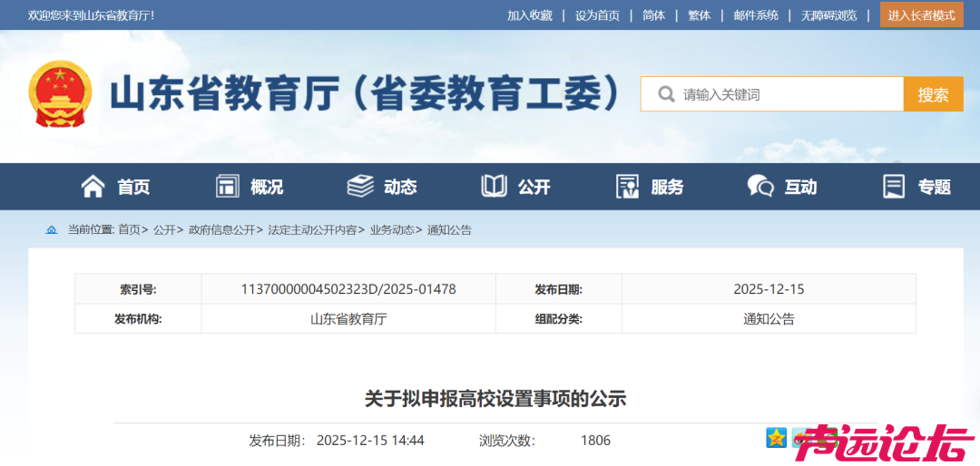
Task: Click the 加入收藏 link
Action: click(x=529, y=15)
